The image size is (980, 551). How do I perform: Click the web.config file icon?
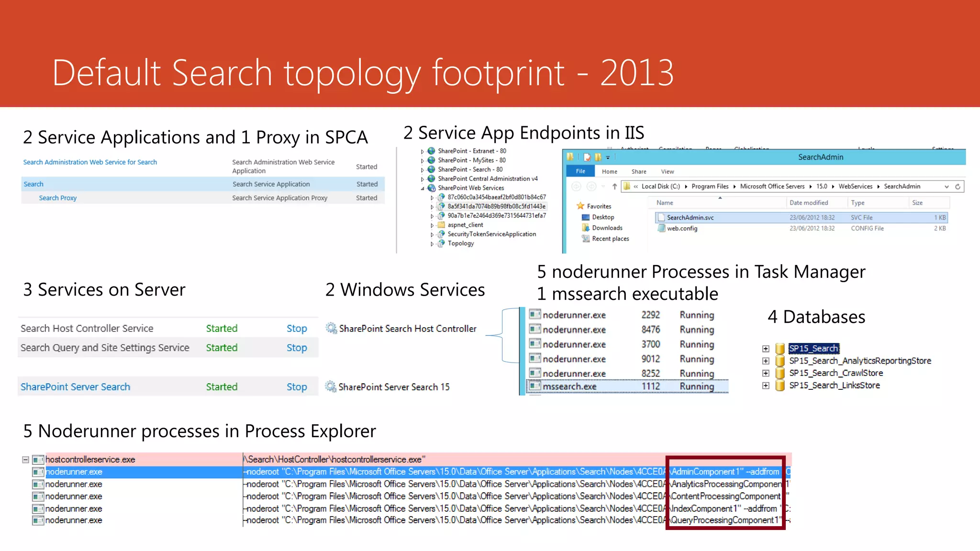(x=661, y=228)
